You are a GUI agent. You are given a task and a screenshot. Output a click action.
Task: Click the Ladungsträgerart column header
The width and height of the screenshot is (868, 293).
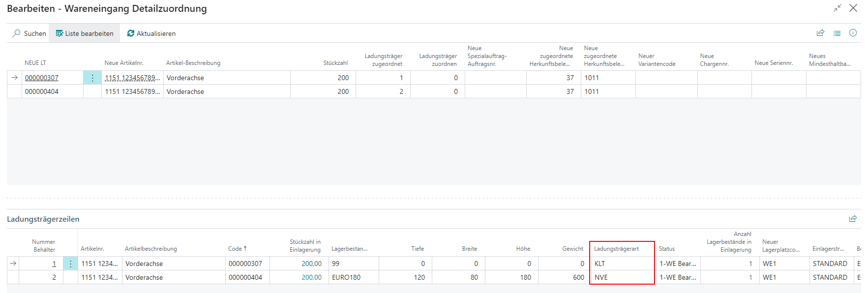point(616,249)
